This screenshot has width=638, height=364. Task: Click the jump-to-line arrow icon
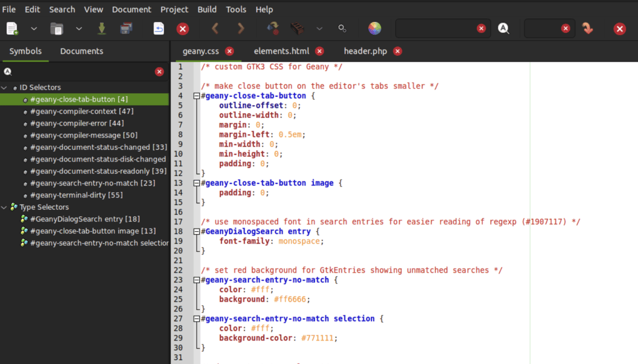tap(587, 29)
